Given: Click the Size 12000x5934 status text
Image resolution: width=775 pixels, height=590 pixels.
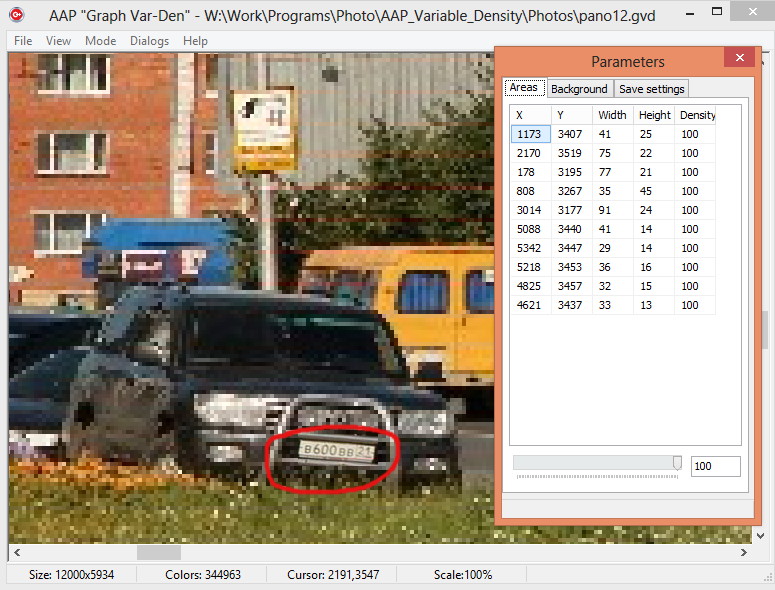Looking at the screenshot, I should click(x=72, y=575).
